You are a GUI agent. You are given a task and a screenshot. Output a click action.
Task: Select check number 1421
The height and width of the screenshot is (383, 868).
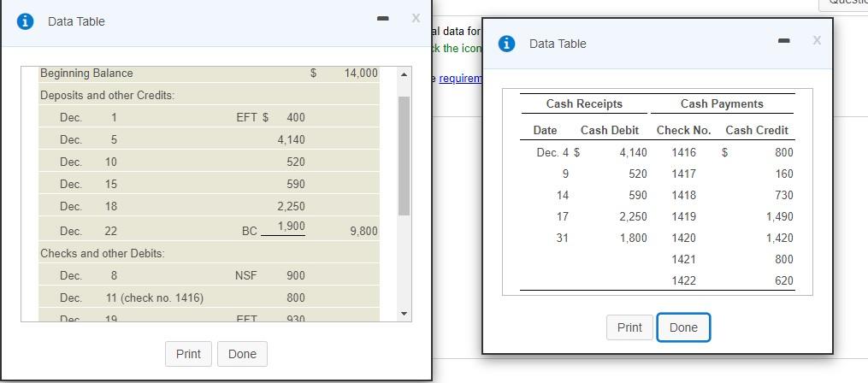click(x=683, y=260)
